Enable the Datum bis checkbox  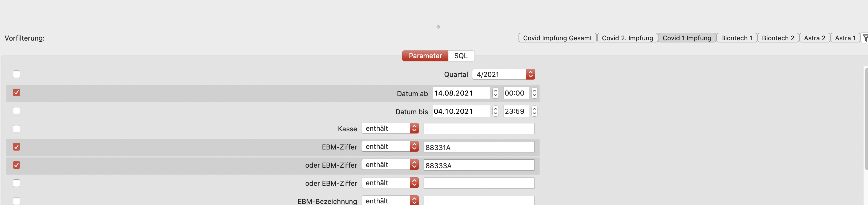[x=17, y=111]
